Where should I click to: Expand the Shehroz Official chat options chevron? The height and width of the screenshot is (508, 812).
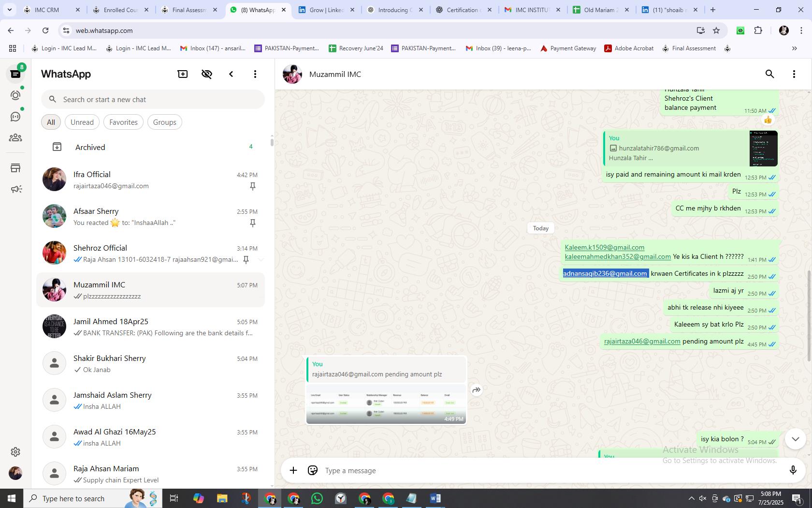(261, 260)
